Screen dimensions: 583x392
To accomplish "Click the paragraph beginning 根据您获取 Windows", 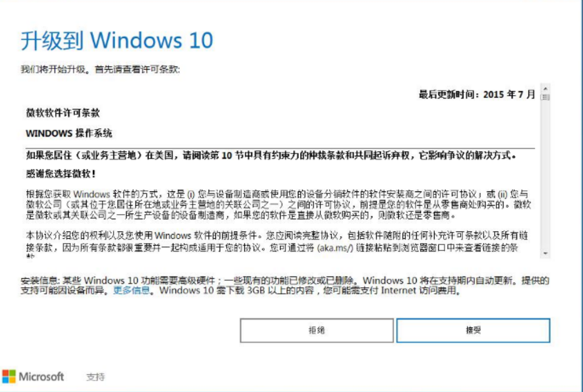I will click(x=279, y=204).
